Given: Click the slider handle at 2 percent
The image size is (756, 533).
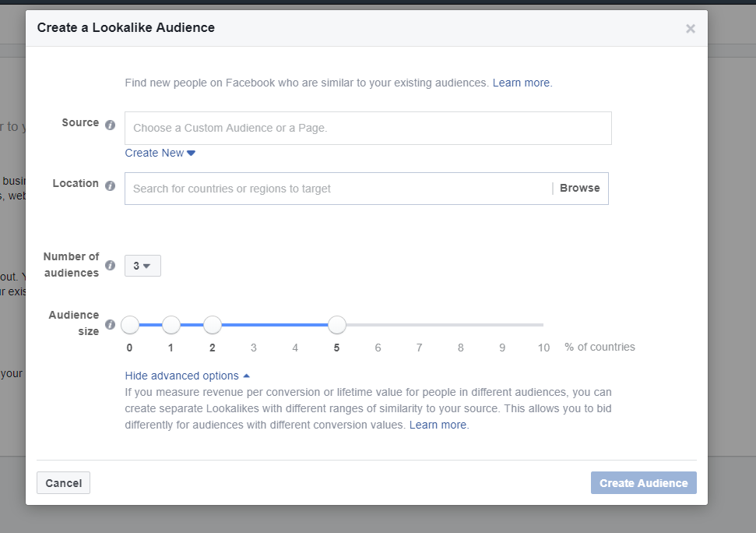Looking at the screenshot, I should point(213,325).
